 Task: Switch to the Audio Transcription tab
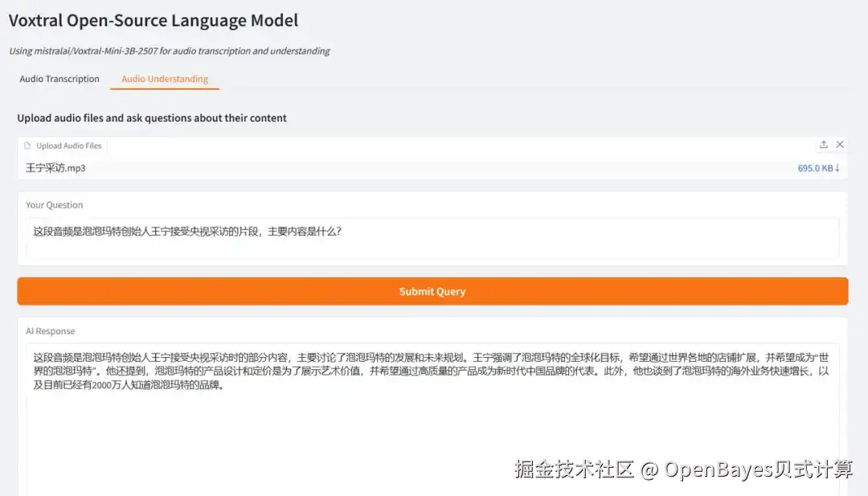pyautogui.click(x=59, y=79)
